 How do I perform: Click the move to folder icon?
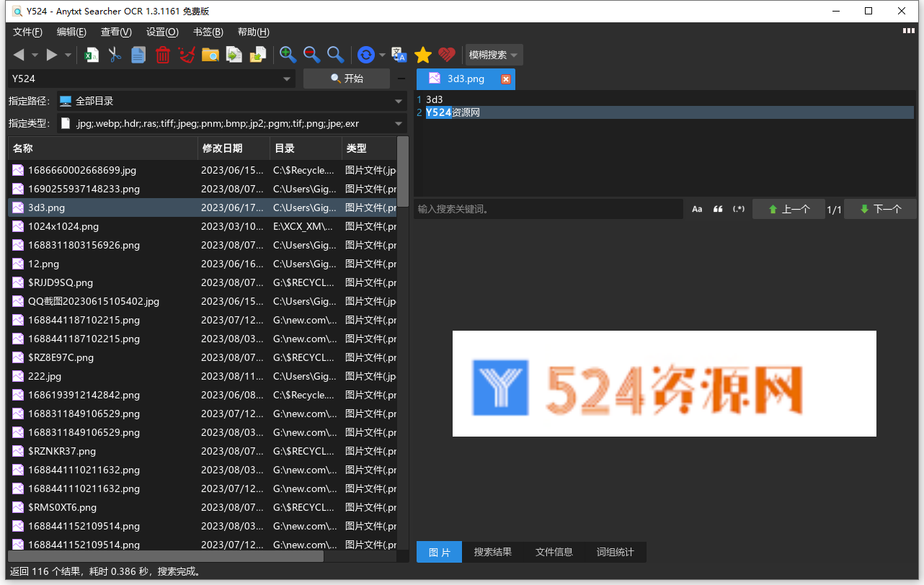coord(258,55)
